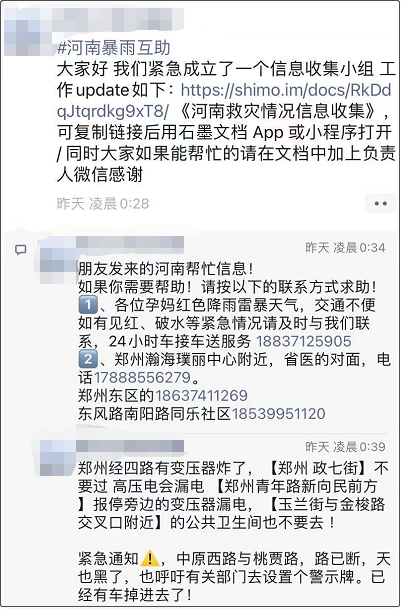Tap the 郑州东区 number 18637411269
Viewport: 402px width, 609px height.
[x=201, y=395]
